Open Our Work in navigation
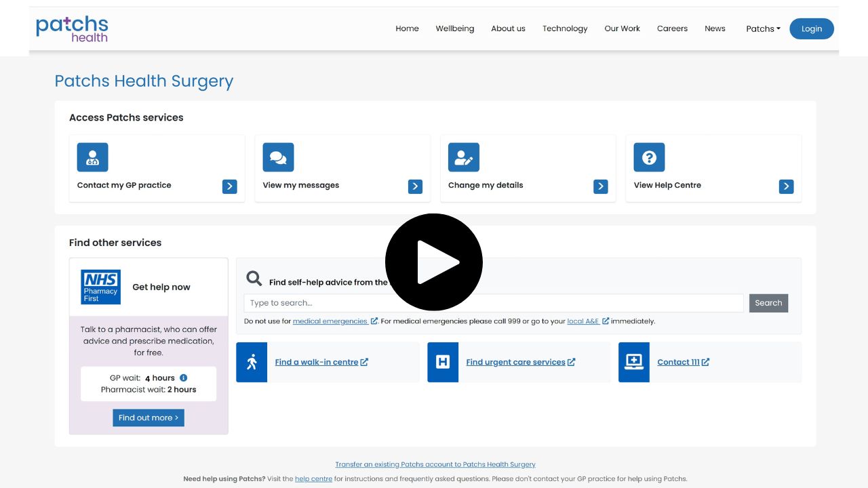 click(x=623, y=28)
